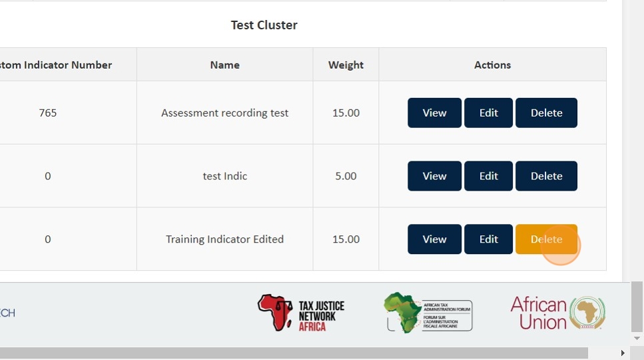Click the Tax Justice Network Africa logo
Viewport: 644px width, 360px height.
(x=301, y=314)
